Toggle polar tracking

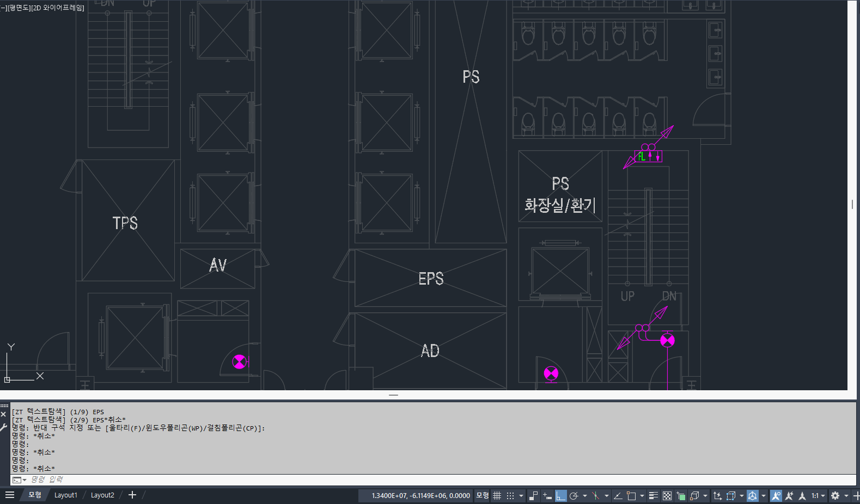point(574,496)
